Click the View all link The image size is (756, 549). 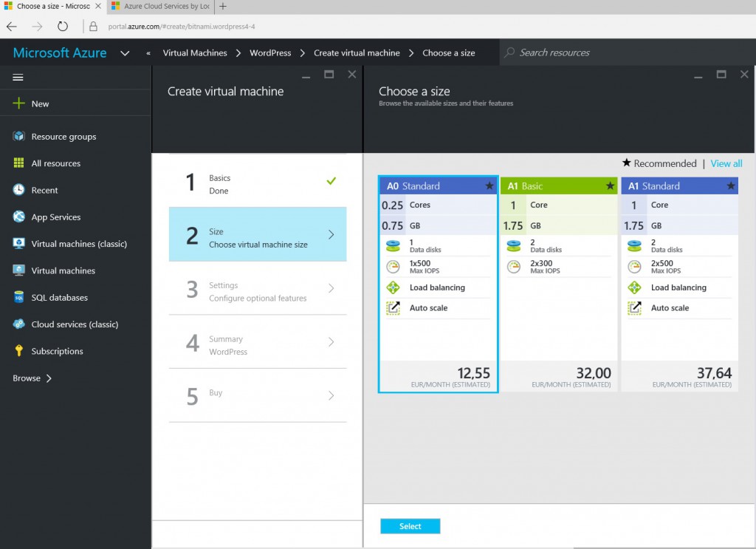(x=726, y=163)
